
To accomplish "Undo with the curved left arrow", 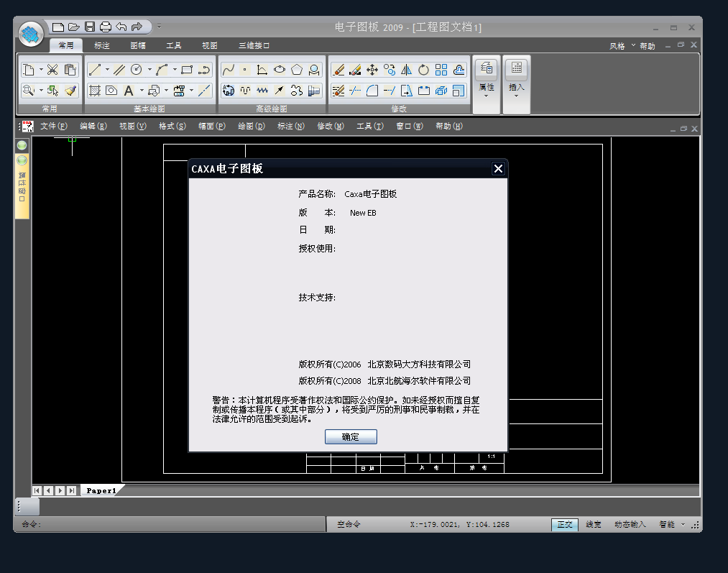I will (121, 27).
